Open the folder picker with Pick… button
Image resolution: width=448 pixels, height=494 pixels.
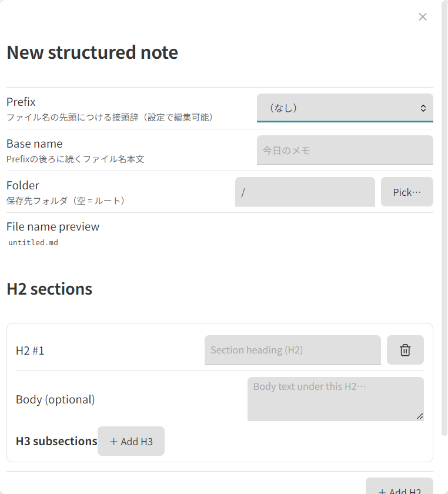[407, 192]
